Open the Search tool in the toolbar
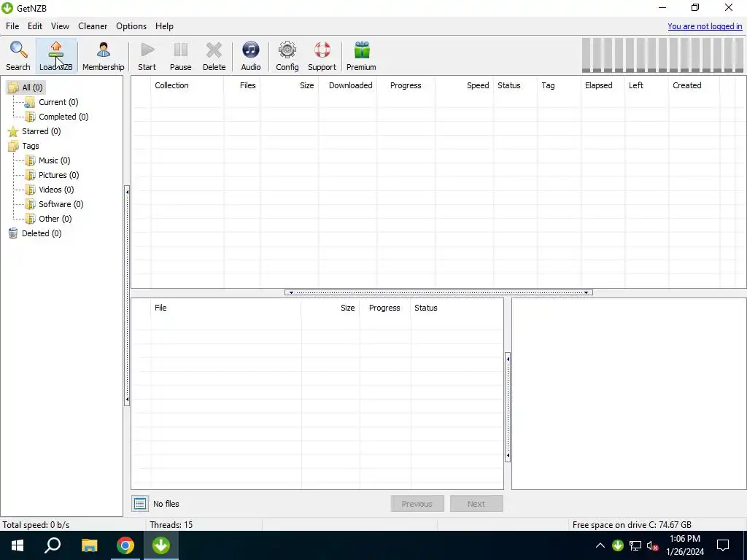This screenshot has height=560, width=747. pos(18,56)
